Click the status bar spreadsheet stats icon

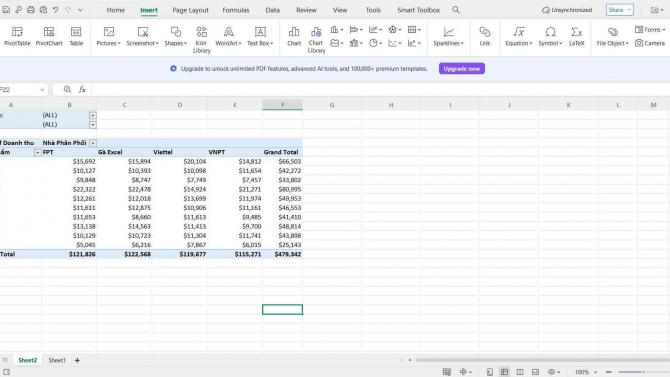pyautogui.click(x=447, y=372)
